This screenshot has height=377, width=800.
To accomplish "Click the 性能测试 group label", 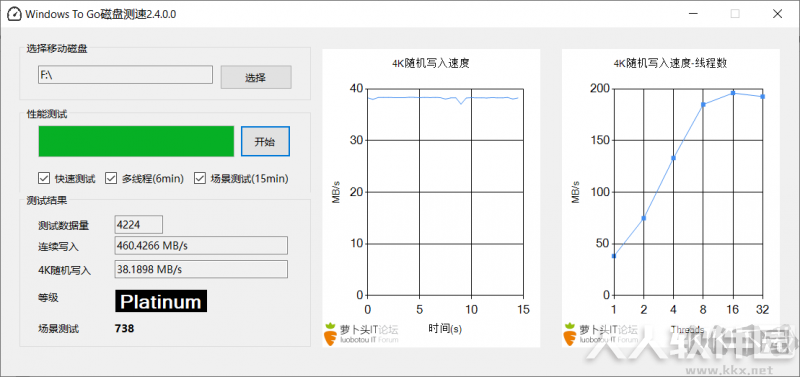I will click(x=46, y=114).
